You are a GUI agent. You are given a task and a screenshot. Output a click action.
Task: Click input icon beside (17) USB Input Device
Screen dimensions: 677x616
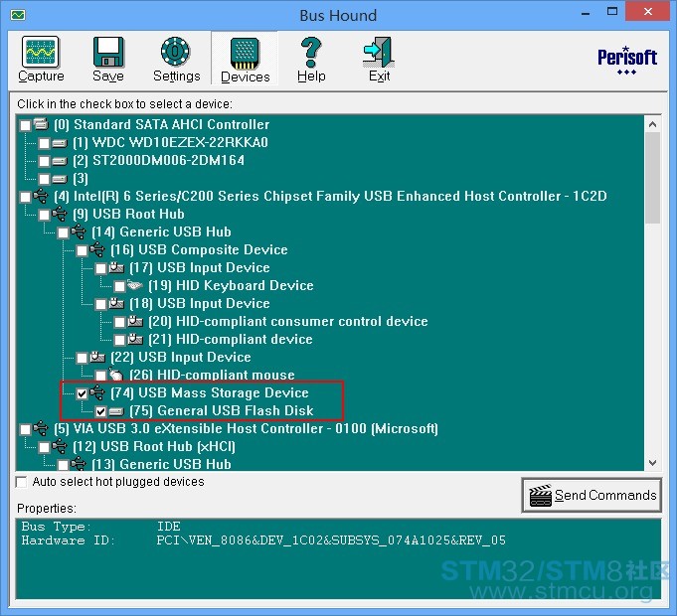pyautogui.click(x=116, y=268)
